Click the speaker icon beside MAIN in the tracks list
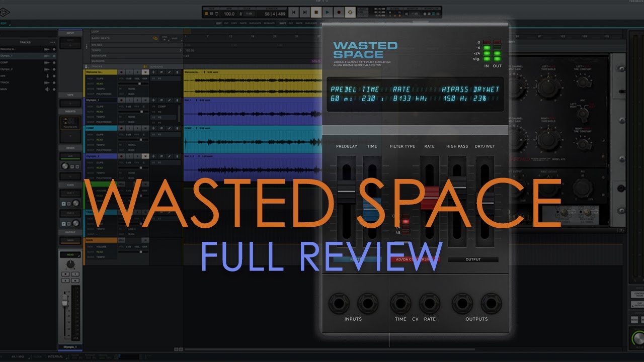This screenshot has height=362, width=644. [47, 89]
